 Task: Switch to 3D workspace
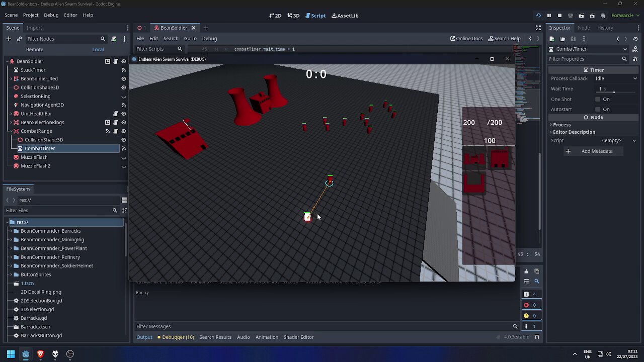click(293, 16)
